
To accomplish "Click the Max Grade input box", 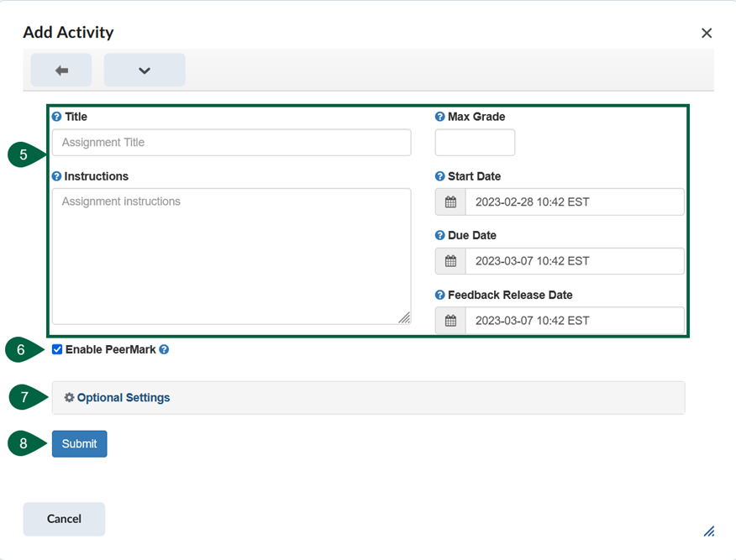I will coord(475,142).
